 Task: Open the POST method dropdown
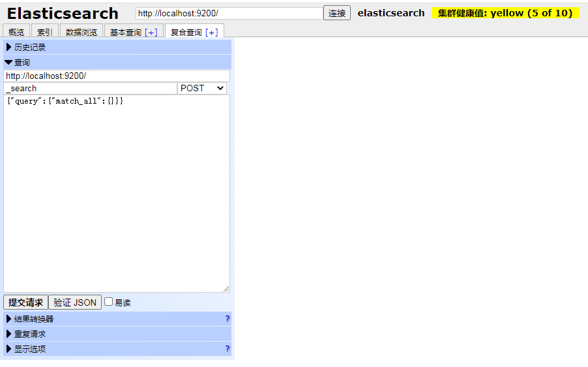point(202,89)
